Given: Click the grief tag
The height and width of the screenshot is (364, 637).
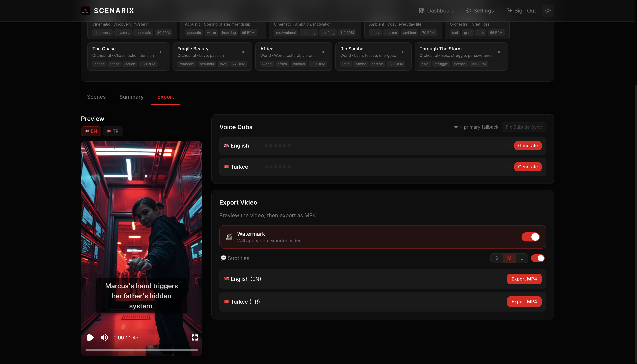Looking at the screenshot, I should click(x=467, y=33).
